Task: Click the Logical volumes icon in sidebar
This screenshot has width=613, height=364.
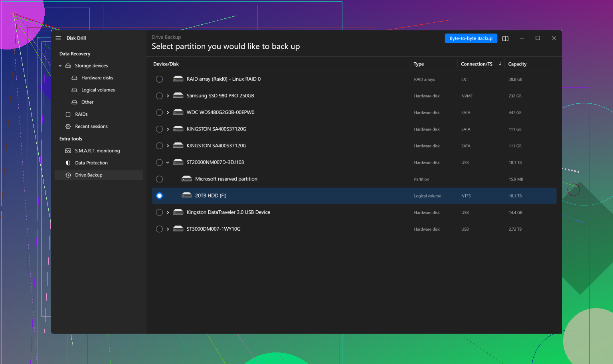Action: point(74,90)
